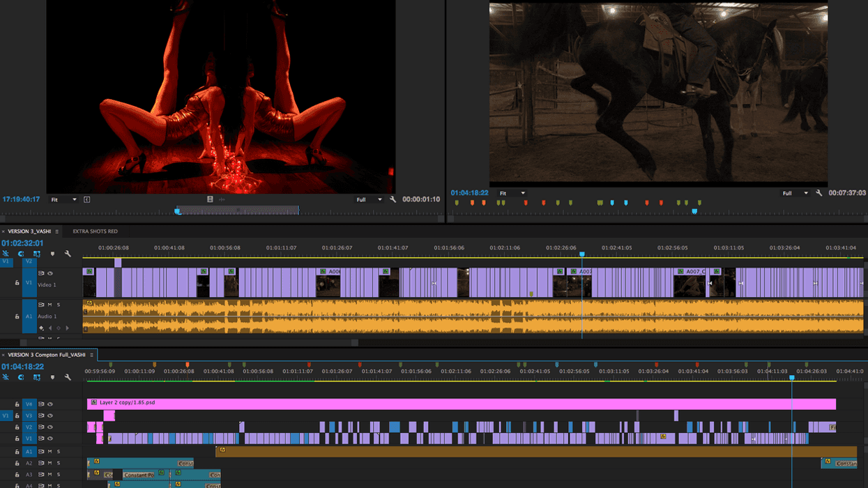Target track V4 in Compton timeline

[29, 404]
